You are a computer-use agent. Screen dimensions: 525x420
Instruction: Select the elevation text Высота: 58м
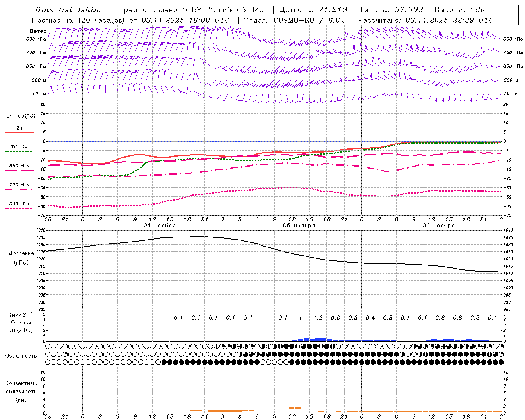coord(460,10)
